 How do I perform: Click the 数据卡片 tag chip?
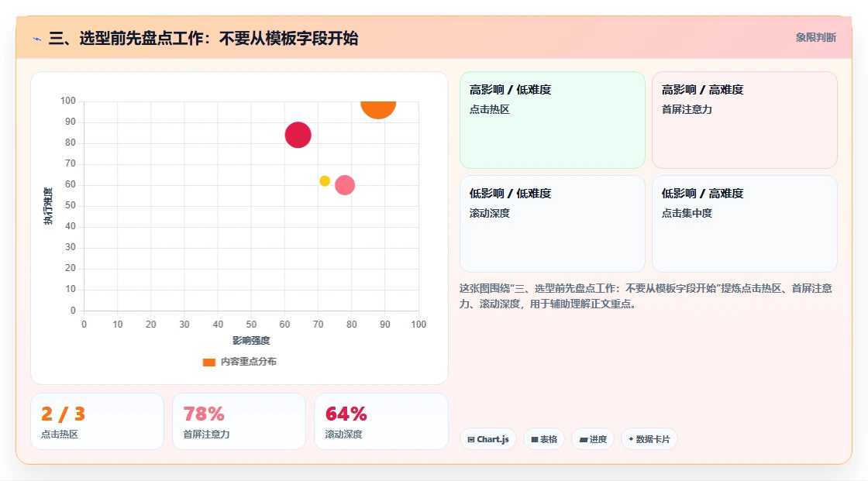click(649, 439)
